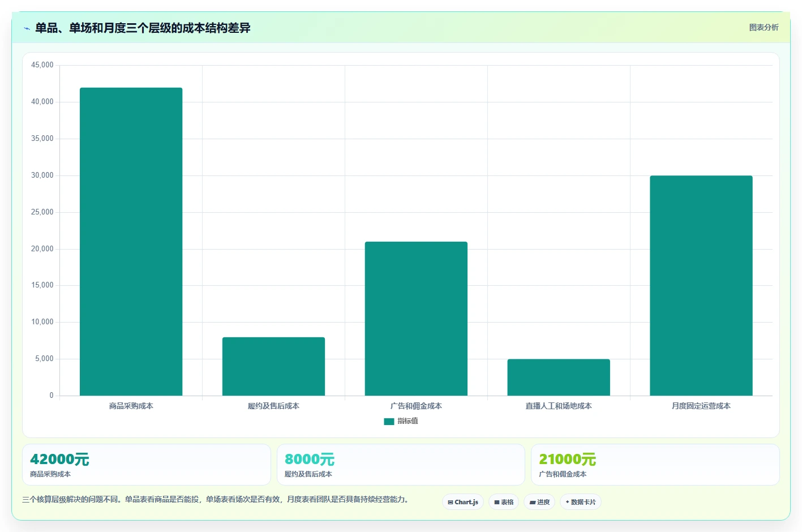Click the 直播人工和场地成本 bar
Screen dimensions: 802x532
point(559,377)
